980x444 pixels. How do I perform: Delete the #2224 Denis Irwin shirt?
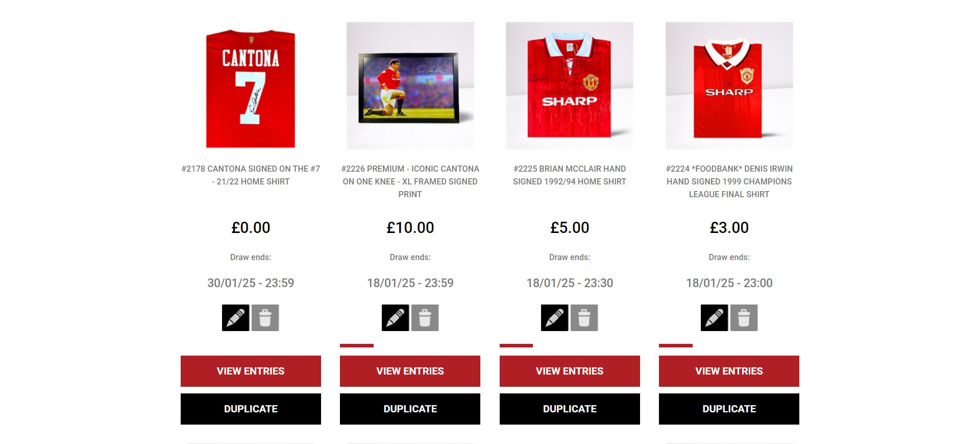pos(744,318)
